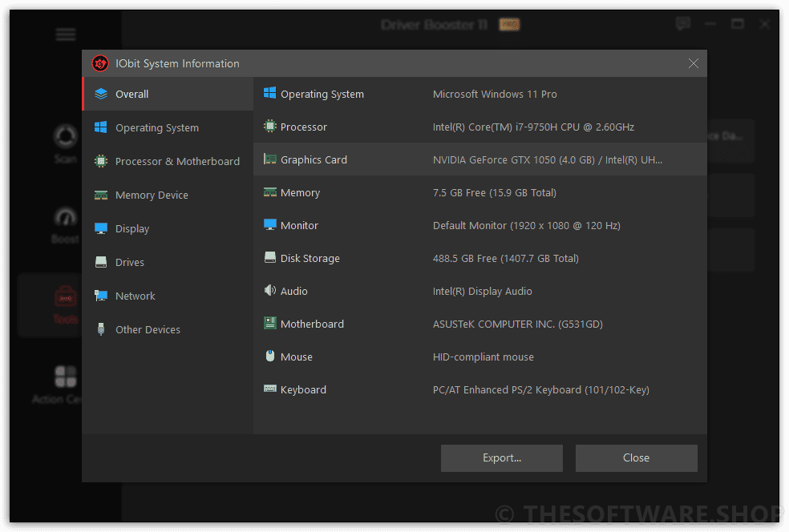Click the Disk Storage label

(x=310, y=259)
